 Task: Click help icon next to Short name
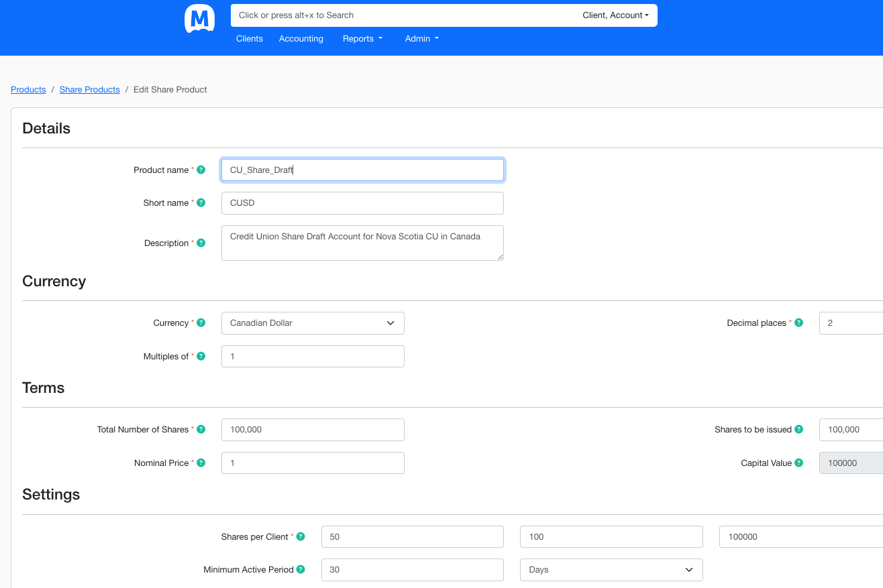201,203
